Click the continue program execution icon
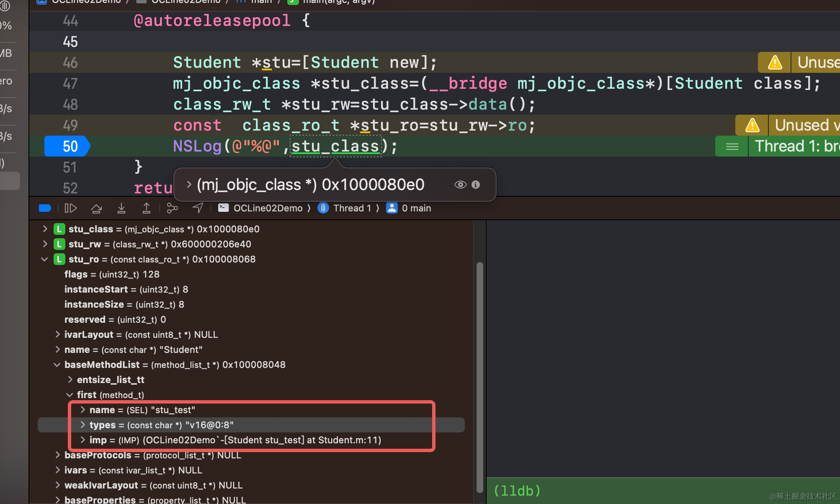The image size is (840, 504). pyautogui.click(x=70, y=208)
